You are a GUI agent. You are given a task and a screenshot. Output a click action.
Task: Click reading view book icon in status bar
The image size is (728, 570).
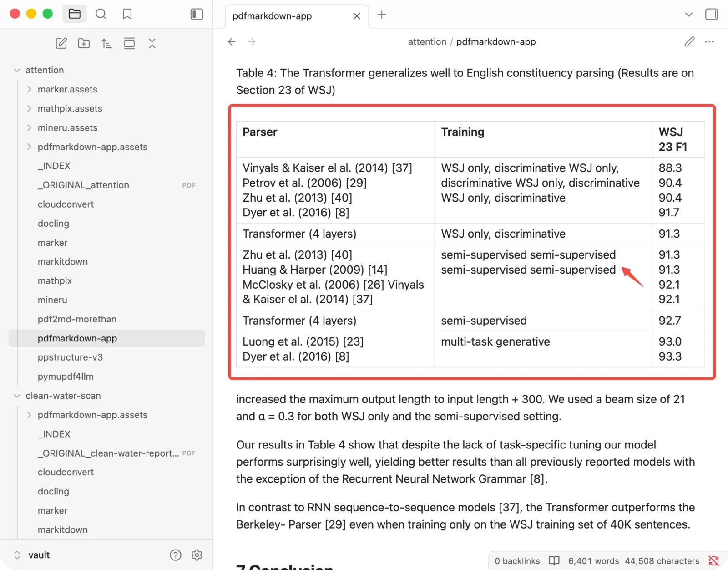click(x=554, y=561)
